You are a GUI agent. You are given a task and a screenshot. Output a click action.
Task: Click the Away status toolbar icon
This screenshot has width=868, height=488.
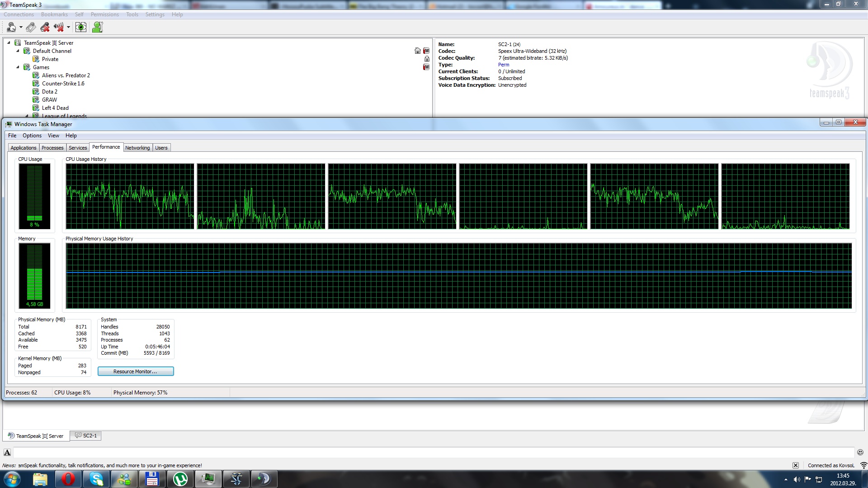[x=11, y=27]
